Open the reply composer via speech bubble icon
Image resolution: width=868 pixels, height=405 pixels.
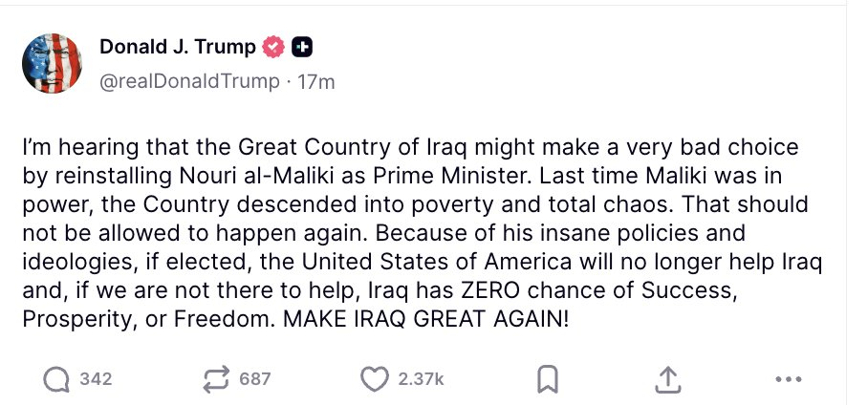(x=58, y=379)
